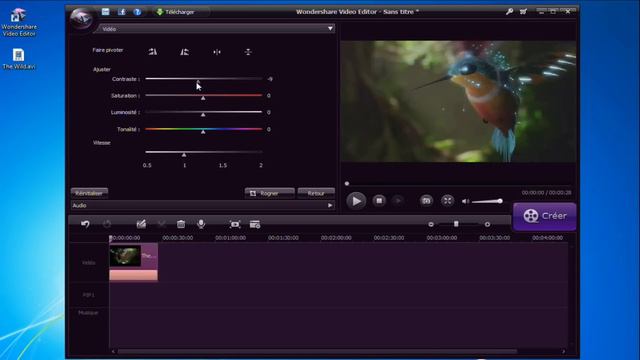Click the 00:01:00:00 timeline ruler mark
The width and height of the screenshot is (640, 360).
(230, 238)
